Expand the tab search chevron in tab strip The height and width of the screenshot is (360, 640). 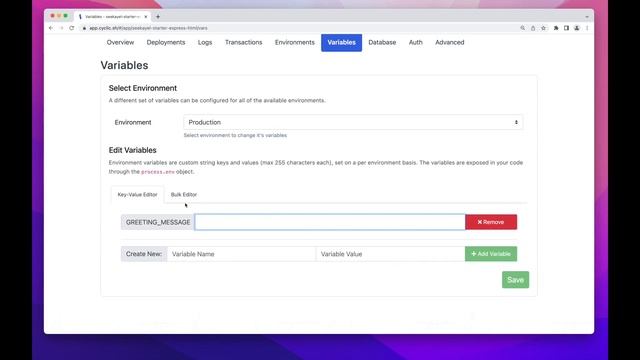point(587,17)
